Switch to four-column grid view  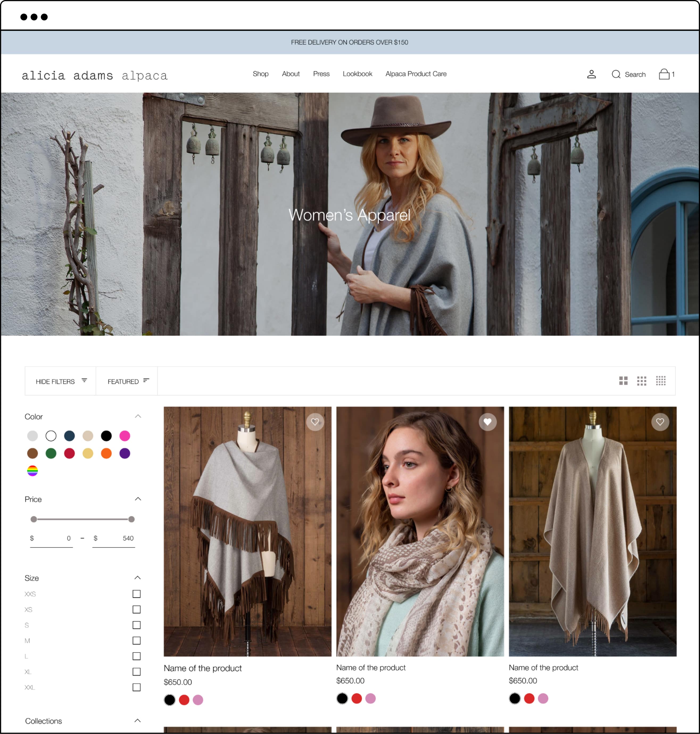tap(661, 381)
